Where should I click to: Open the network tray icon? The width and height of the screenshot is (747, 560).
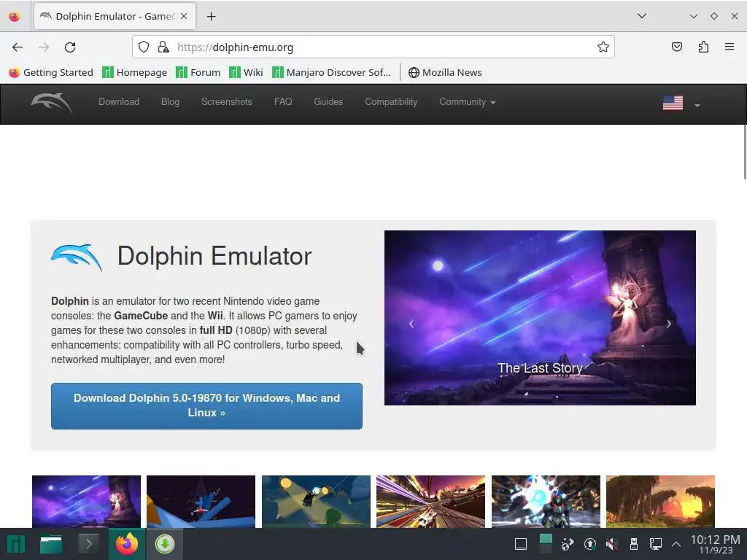tap(656, 544)
